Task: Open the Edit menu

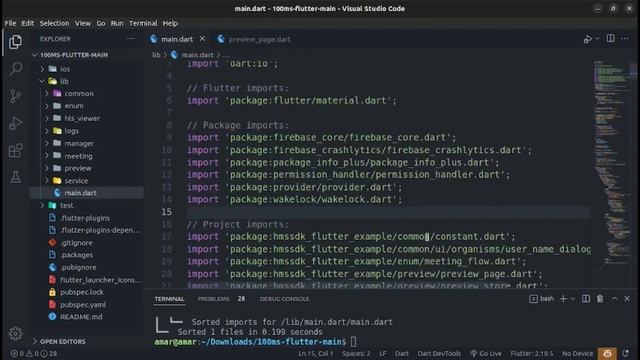Action: pyautogui.click(x=28, y=23)
